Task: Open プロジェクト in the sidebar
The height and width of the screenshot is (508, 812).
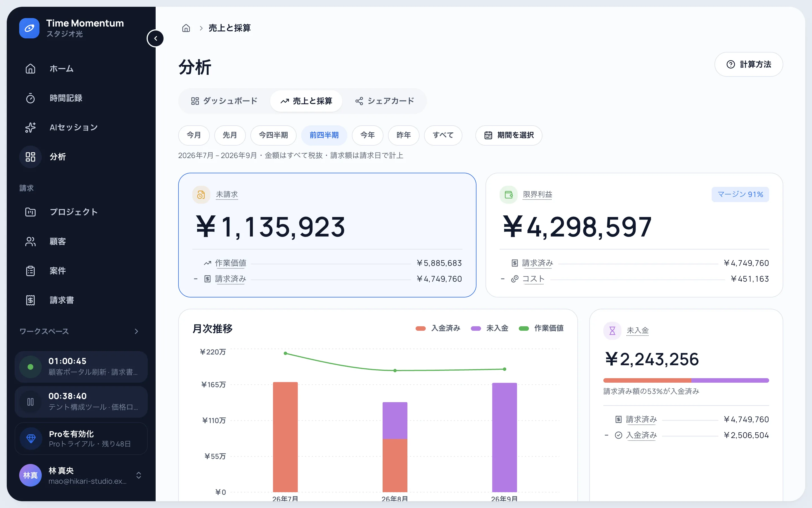Action: (x=81, y=212)
